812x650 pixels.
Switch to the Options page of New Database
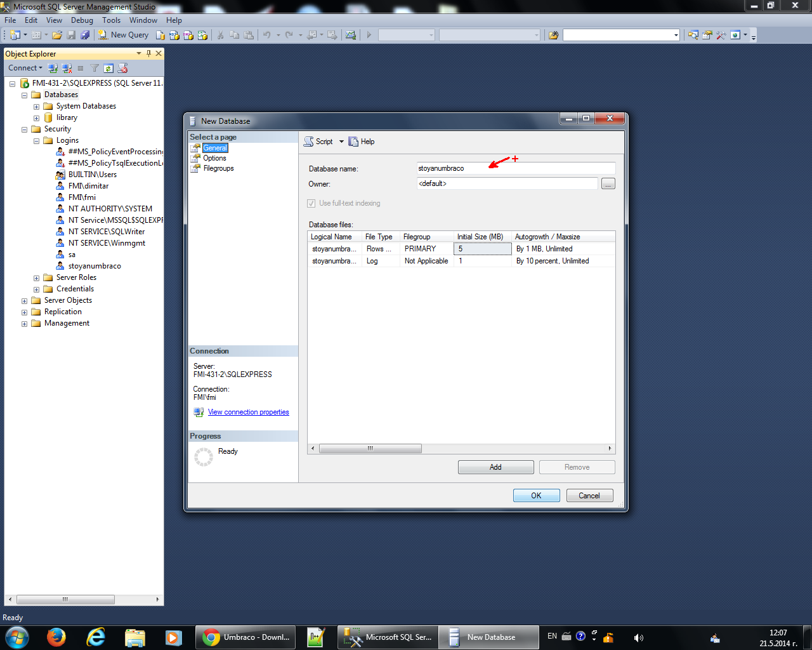point(216,157)
